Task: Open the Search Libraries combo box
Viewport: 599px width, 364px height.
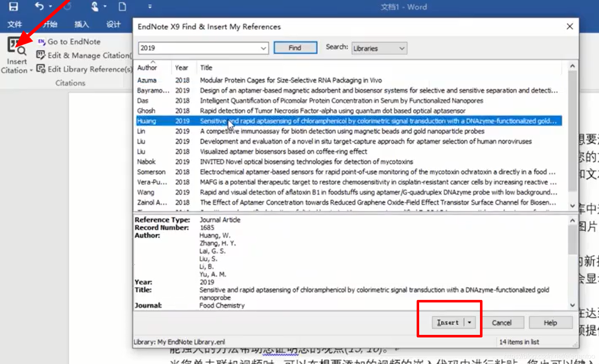Action: 379,49
